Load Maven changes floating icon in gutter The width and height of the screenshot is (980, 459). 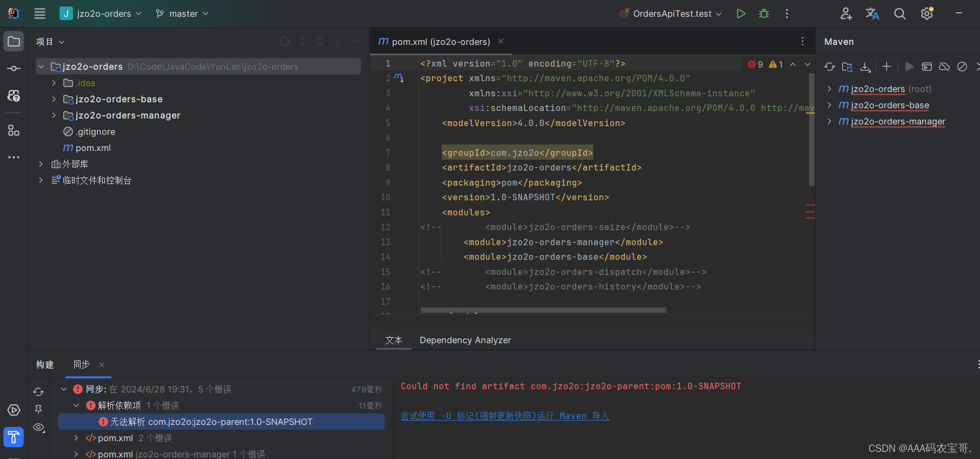click(x=399, y=78)
